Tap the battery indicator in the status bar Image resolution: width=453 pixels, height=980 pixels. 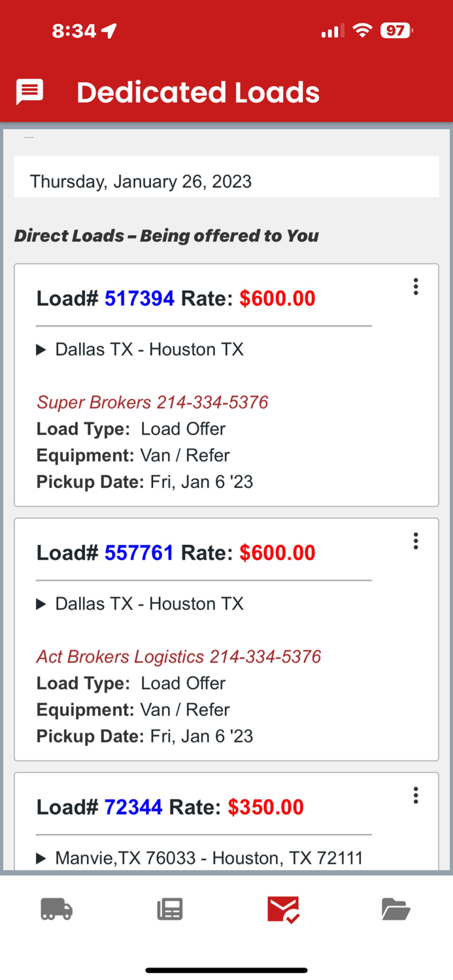395,30
